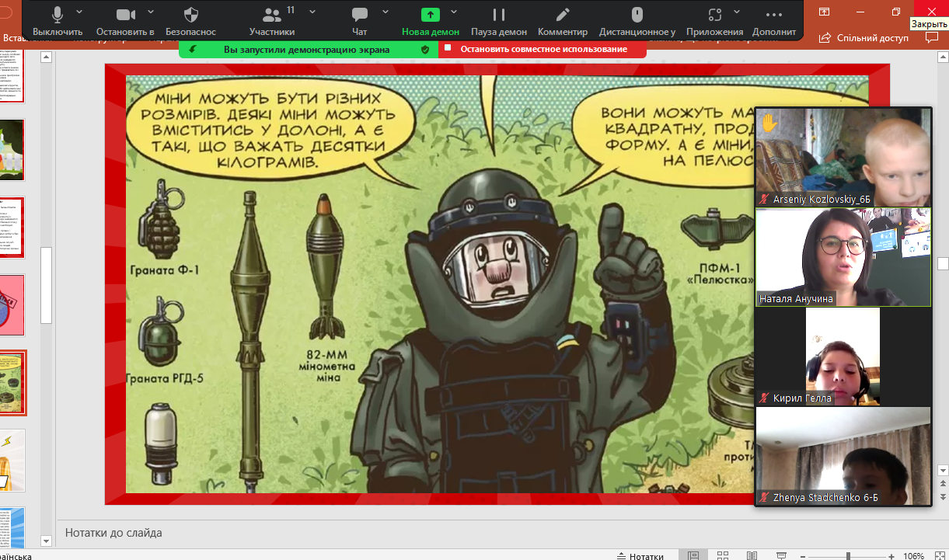Click muted mic icon beside Кирил Гелла name
Screen dimensions: 949x560
[x=765, y=398]
